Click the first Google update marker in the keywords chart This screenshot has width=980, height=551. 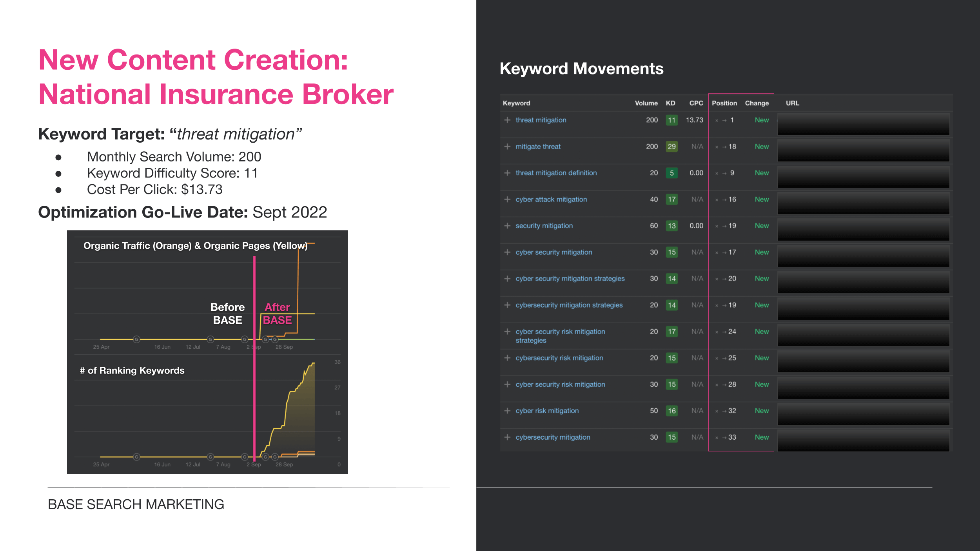136,457
